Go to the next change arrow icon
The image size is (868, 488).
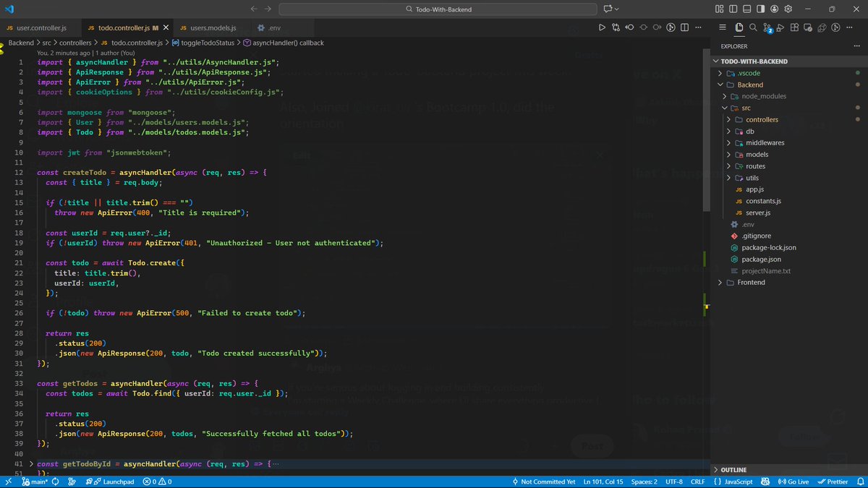(657, 27)
